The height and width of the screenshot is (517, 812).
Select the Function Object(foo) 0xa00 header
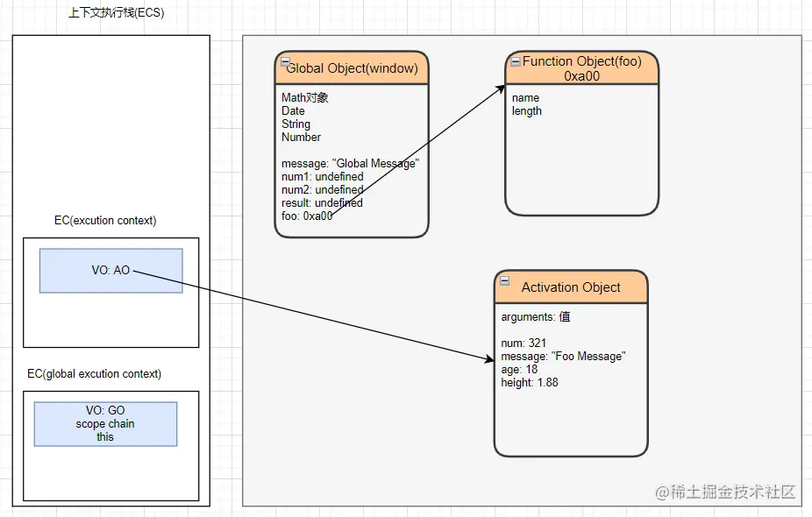tap(581, 68)
